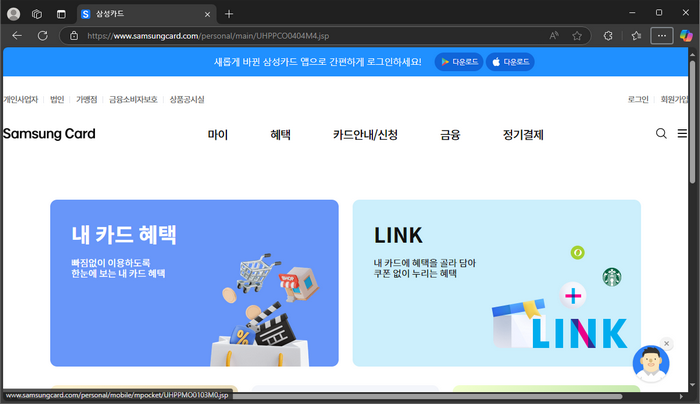Download the app from Google Play
700x404 pixels.
[x=459, y=62]
